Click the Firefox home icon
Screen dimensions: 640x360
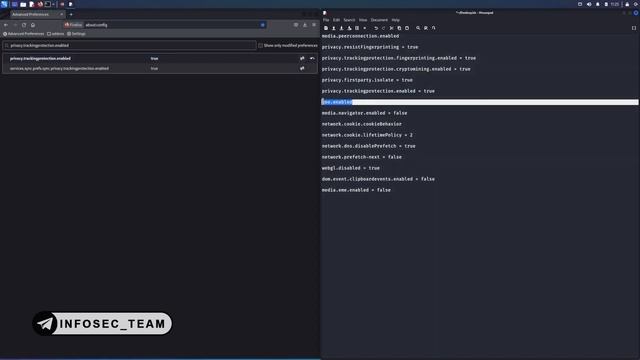(33, 25)
